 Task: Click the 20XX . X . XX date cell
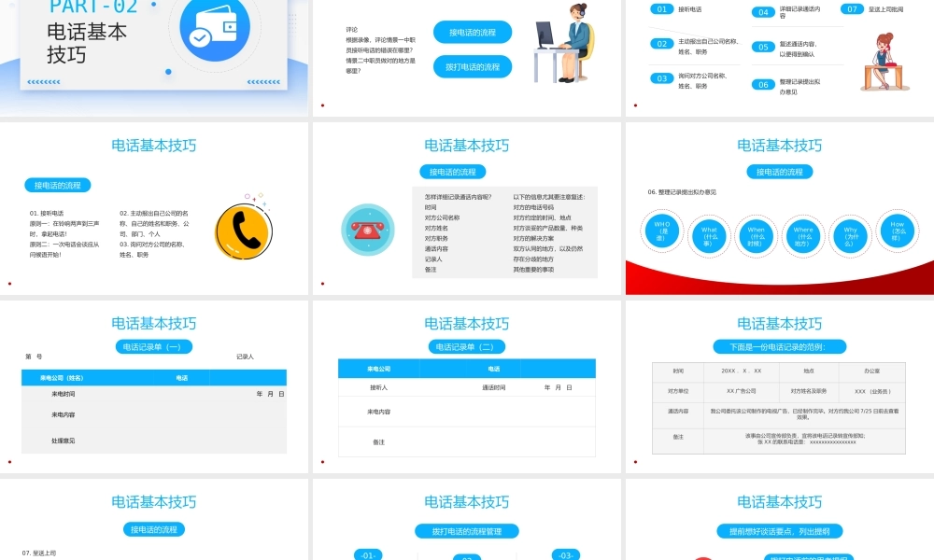(x=741, y=371)
